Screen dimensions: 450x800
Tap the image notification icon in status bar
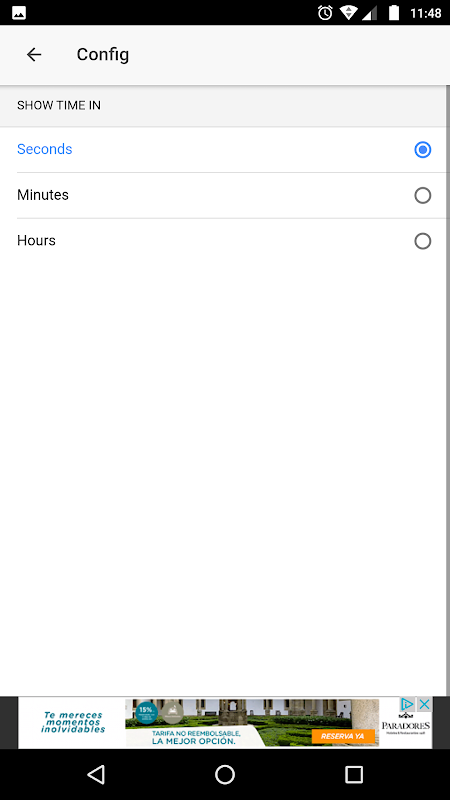(x=19, y=13)
